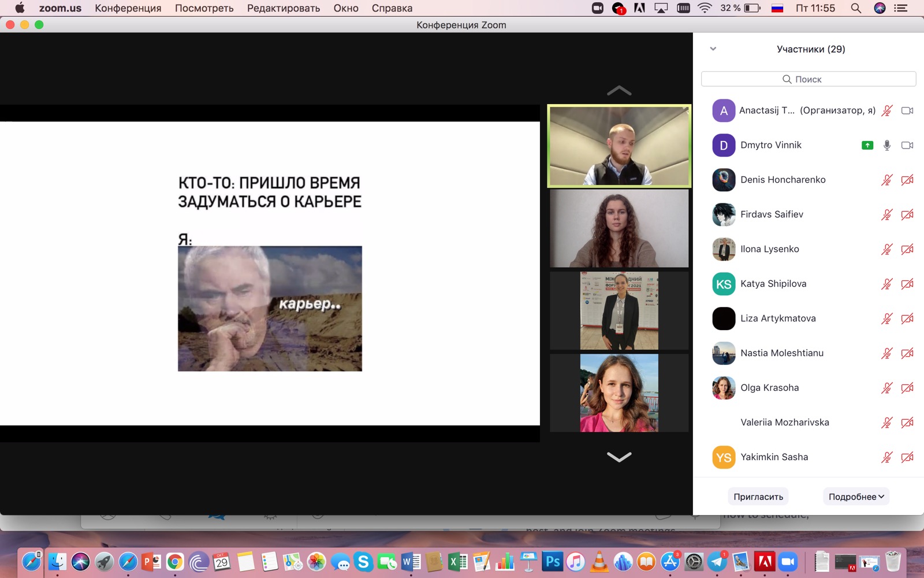Toggle Nastia Moleshtianu's microphone mute state
Image resolution: width=924 pixels, height=578 pixels.
887,353
